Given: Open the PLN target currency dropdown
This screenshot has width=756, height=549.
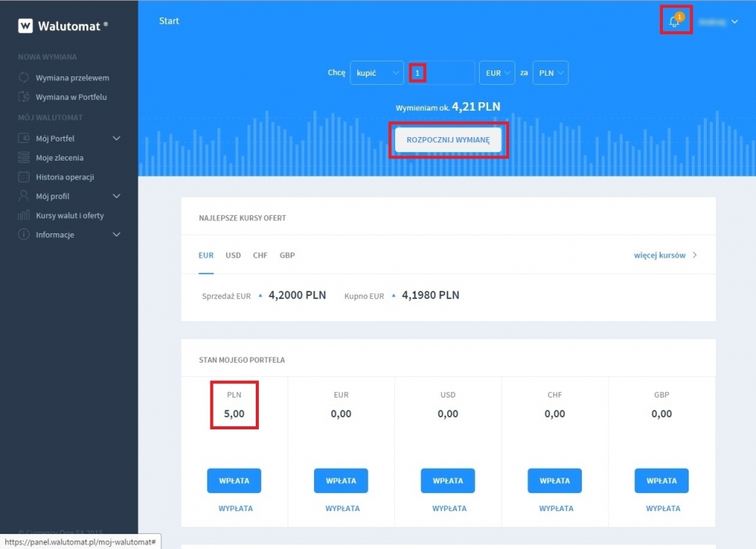Looking at the screenshot, I should pos(550,73).
